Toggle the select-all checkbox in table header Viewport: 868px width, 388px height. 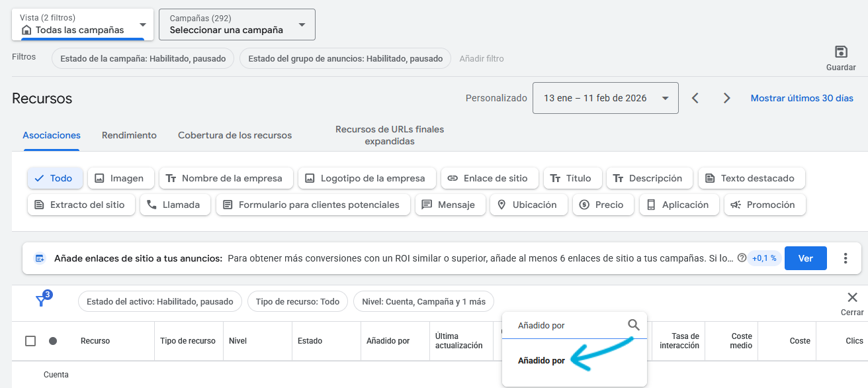pos(30,341)
